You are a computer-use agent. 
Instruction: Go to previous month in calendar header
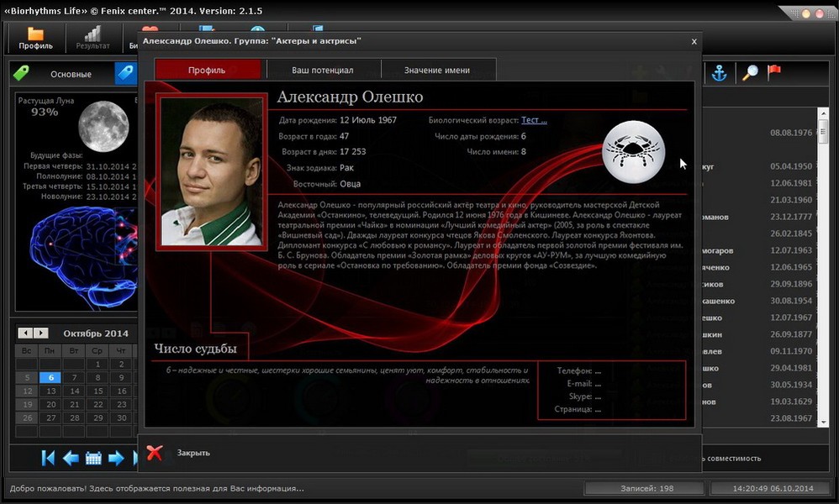26,333
